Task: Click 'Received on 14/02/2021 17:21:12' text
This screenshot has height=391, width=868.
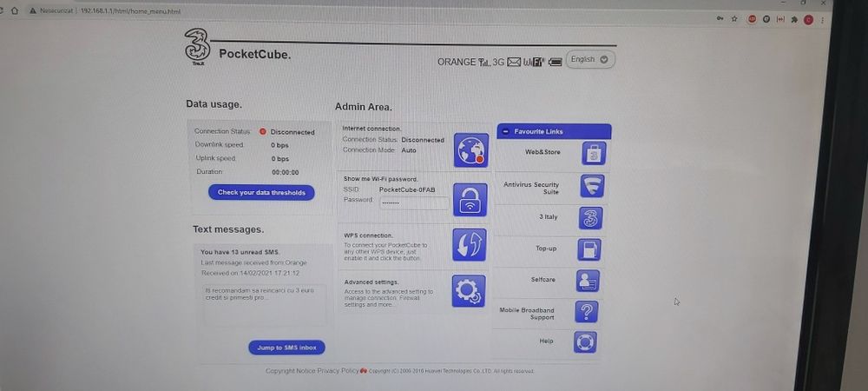Action: tap(251, 274)
